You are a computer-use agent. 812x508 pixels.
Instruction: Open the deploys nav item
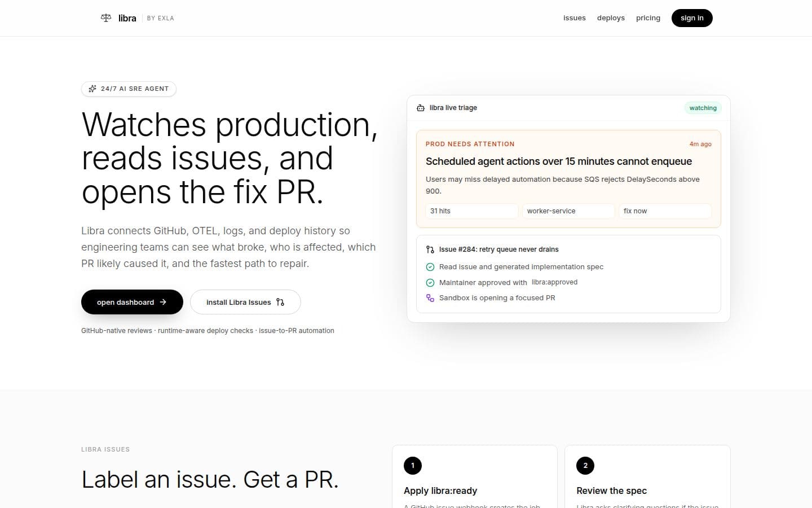[611, 18]
